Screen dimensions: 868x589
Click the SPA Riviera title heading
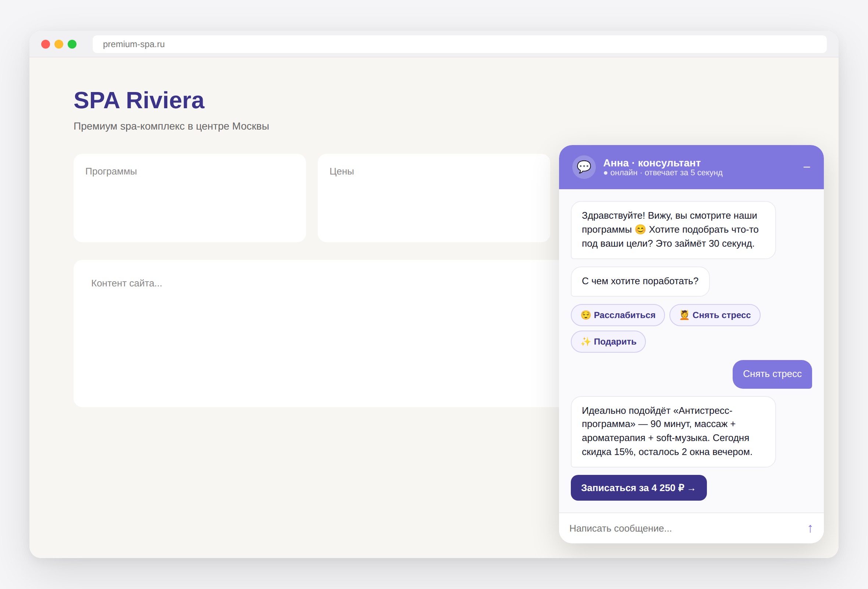click(x=139, y=100)
